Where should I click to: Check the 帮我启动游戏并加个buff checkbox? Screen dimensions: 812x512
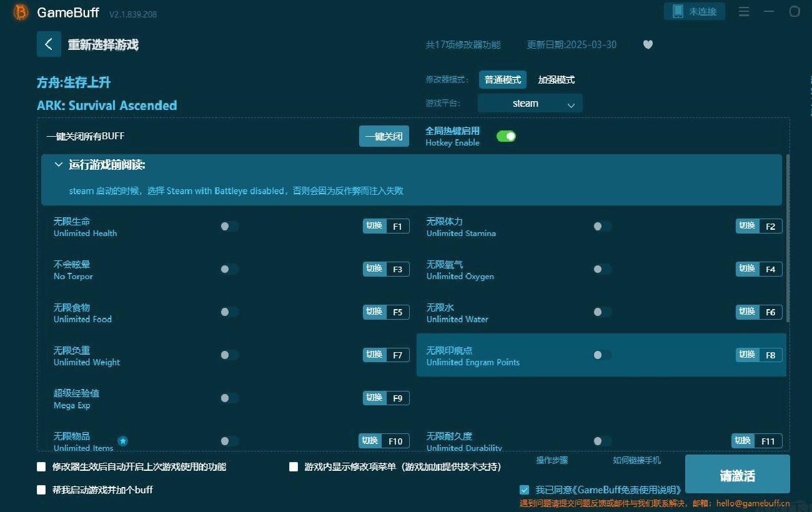click(x=42, y=490)
